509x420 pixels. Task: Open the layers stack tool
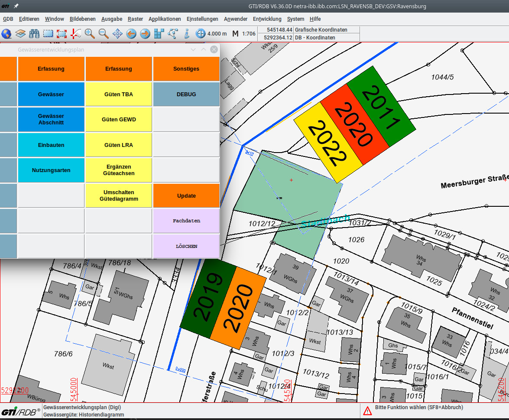[20, 33]
